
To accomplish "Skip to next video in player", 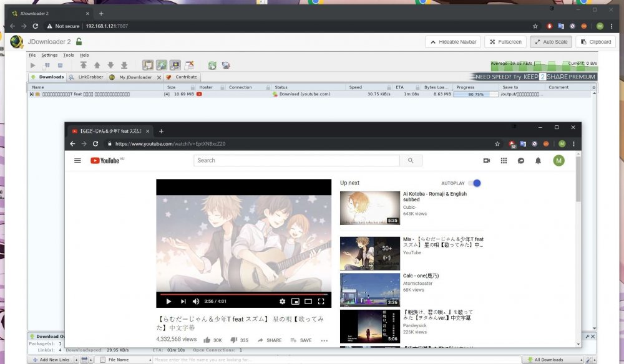I will click(x=183, y=302).
